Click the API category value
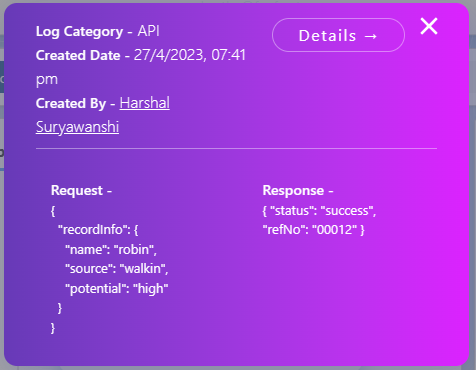 pos(149,31)
